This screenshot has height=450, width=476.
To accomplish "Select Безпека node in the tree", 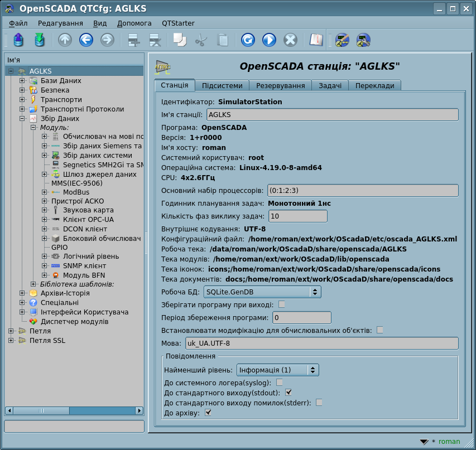I will point(55,90).
